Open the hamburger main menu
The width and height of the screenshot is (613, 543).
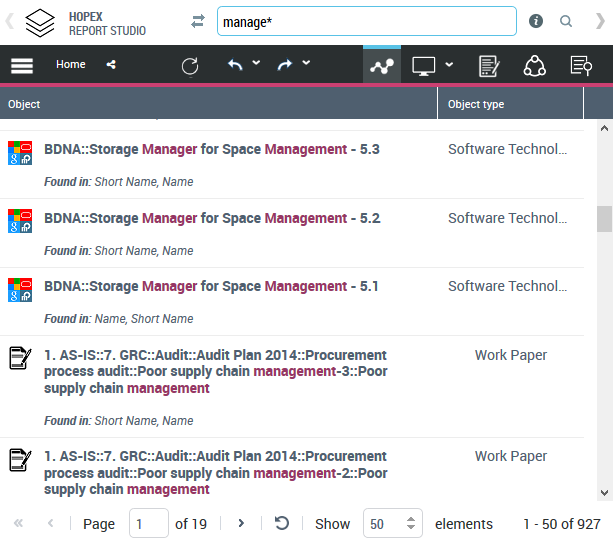coord(22,65)
